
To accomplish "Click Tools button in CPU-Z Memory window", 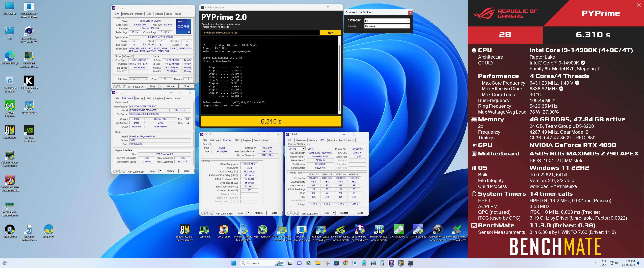I will [240, 213].
